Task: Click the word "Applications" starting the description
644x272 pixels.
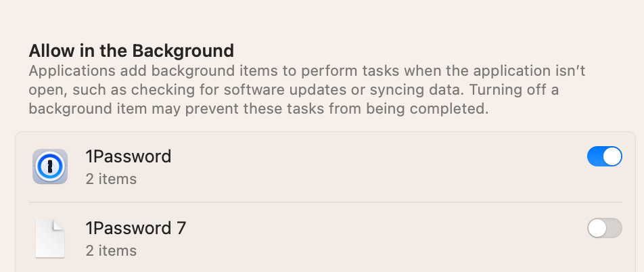Action: click(x=72, y=71)
